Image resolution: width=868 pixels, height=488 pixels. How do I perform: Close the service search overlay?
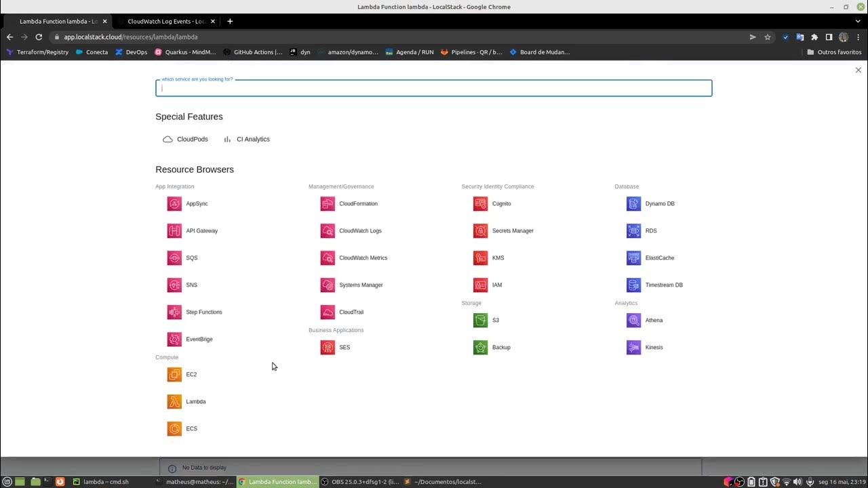point(858,70)
